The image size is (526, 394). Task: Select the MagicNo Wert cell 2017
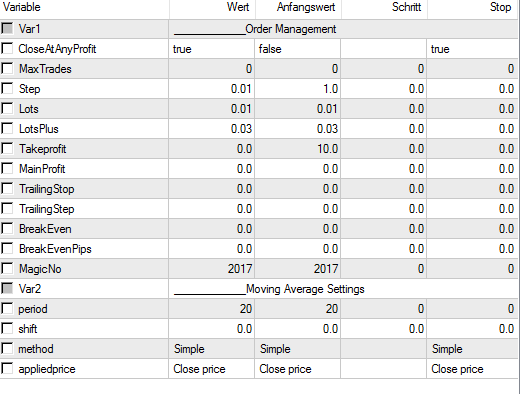pyautogui.click(x=212, y=269)
